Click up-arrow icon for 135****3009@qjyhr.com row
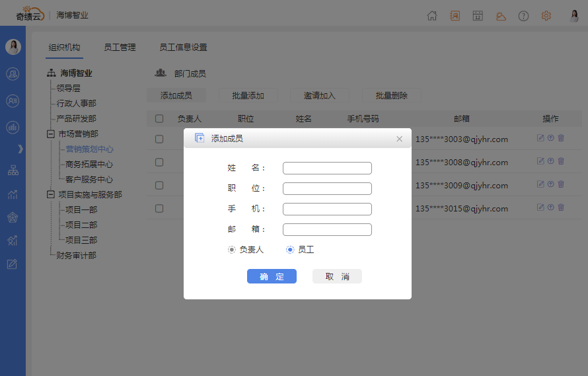 pyautogui.click(x=550, y=184)
